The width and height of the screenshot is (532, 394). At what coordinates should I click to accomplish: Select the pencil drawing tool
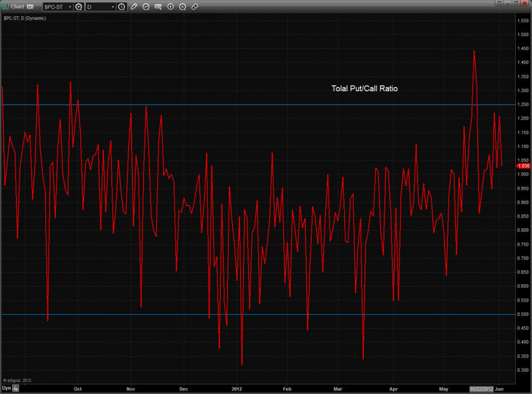pyautogui.click(x=134, y=7)
